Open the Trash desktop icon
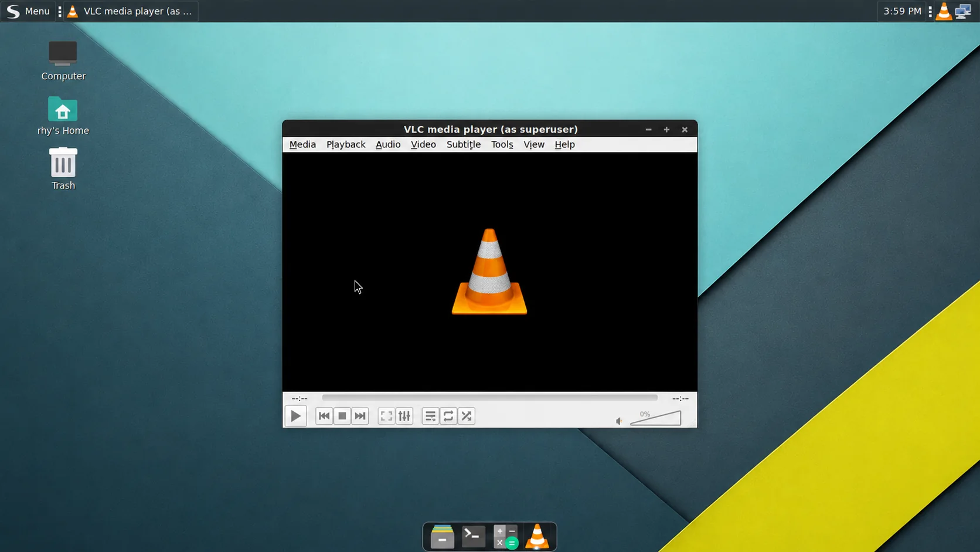980x552 pixels. pos(63,169)
